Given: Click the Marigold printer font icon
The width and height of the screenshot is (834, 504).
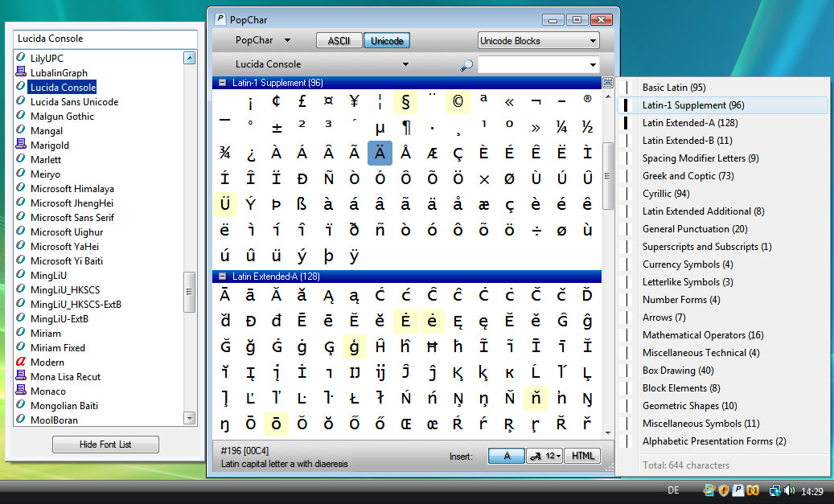Looking at the screenshot, I should [21, 144].
